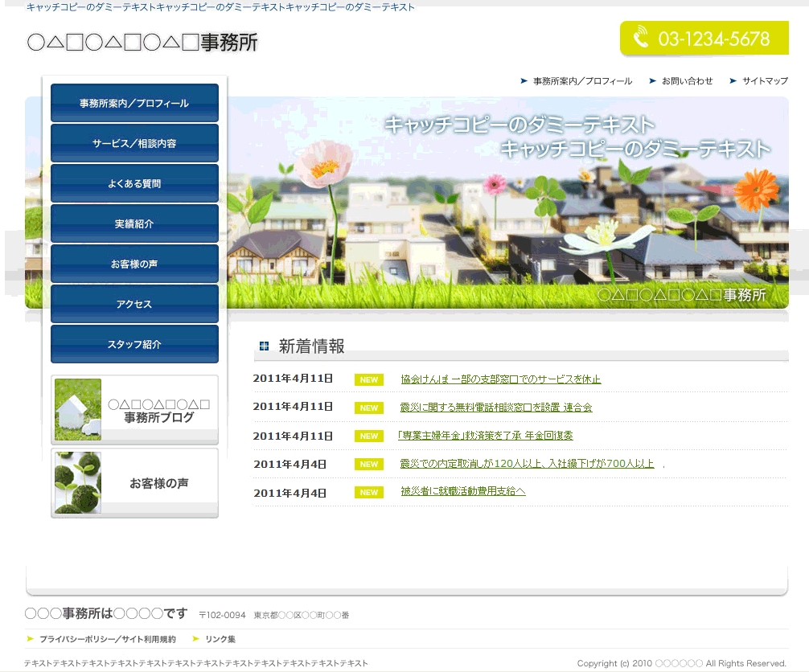Screen dimensions: 809x672
Task: Select サービス/相談内容 menu button
Action: point(134,143)
